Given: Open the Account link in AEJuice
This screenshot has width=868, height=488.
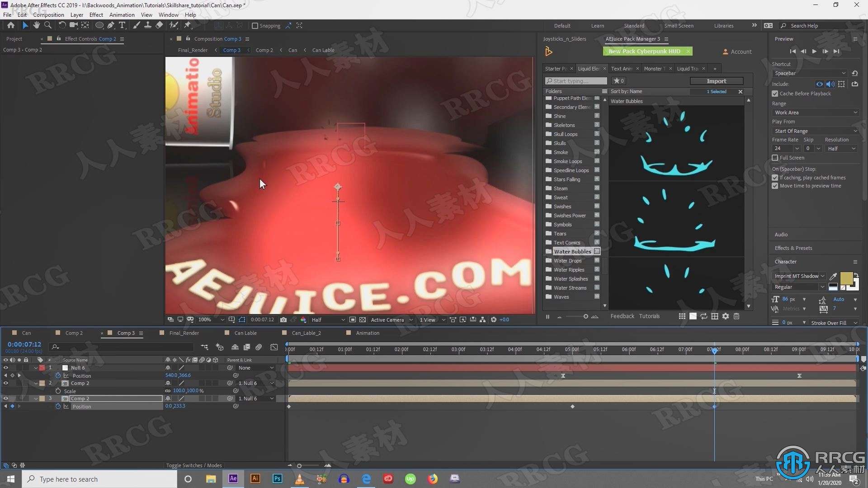Looking at the screenshot, I should (737, 52).
